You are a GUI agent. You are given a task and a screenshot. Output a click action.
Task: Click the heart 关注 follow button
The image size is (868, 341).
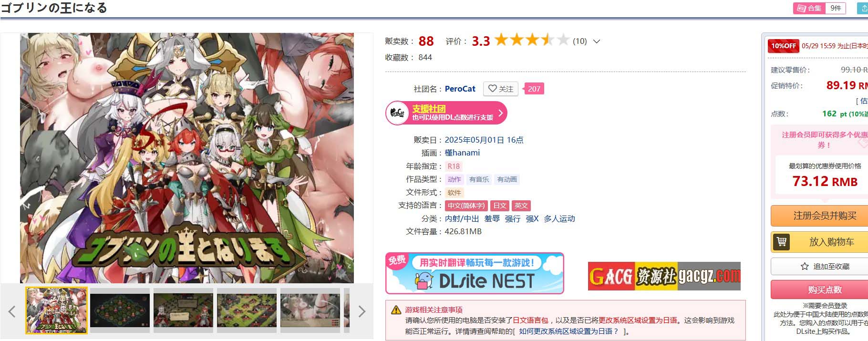pyautogui.click(x=500, y=89)
